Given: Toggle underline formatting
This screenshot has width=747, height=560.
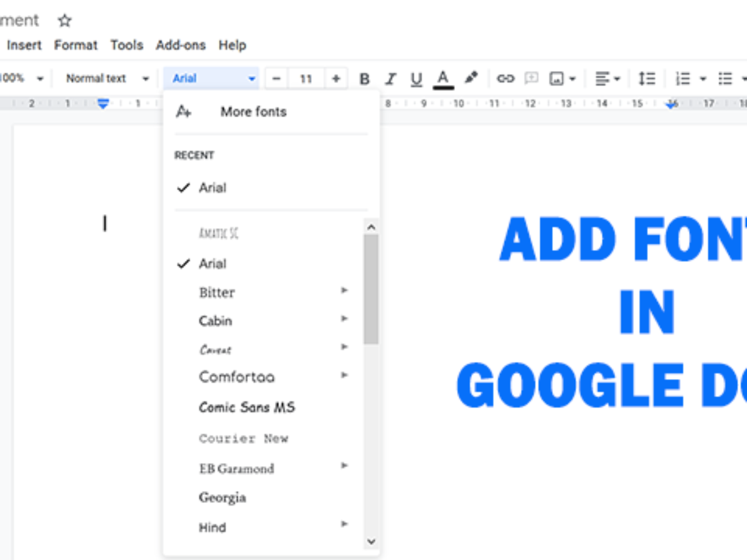Looking at the screenshot, I should [x=416, y=79].
